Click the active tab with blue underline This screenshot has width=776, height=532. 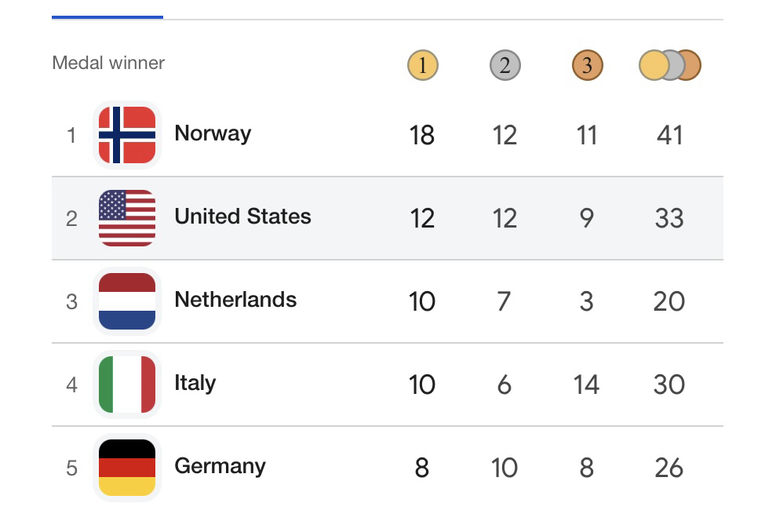coord(107,11)
